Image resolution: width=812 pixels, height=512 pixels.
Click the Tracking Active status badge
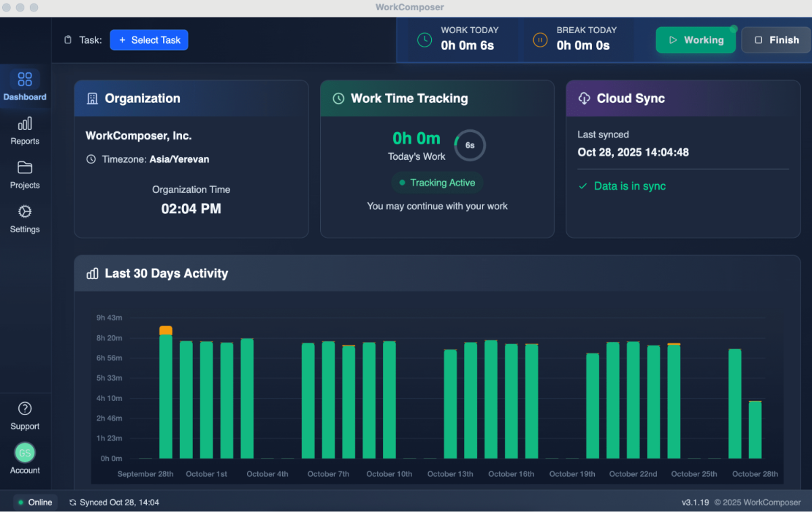click(x=436, y=183)
